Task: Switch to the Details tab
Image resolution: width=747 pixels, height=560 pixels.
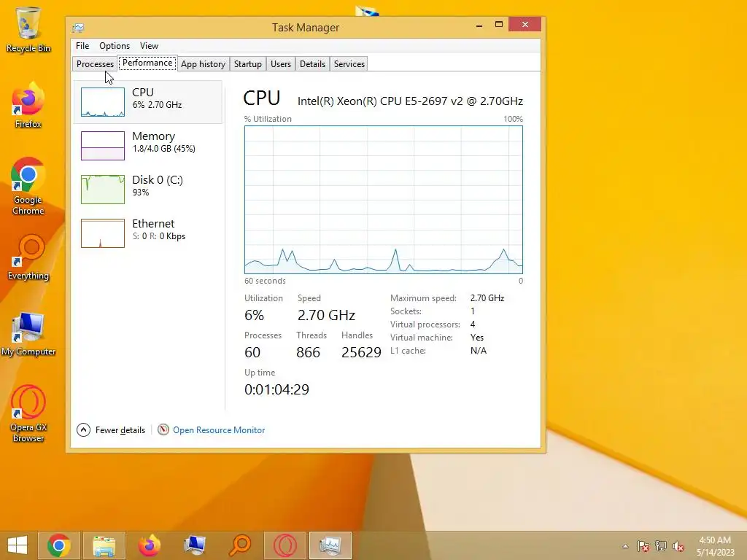Action: pyautogui.click(x=312, y=64)
